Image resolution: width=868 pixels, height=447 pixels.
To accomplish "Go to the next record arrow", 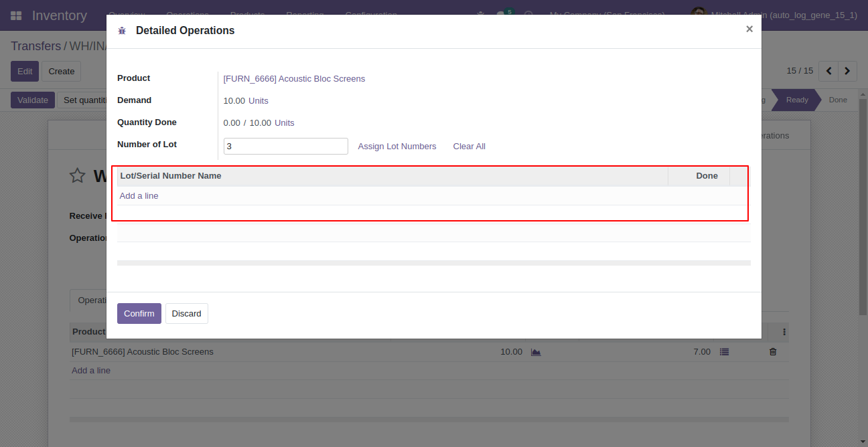I will [848, 71].
